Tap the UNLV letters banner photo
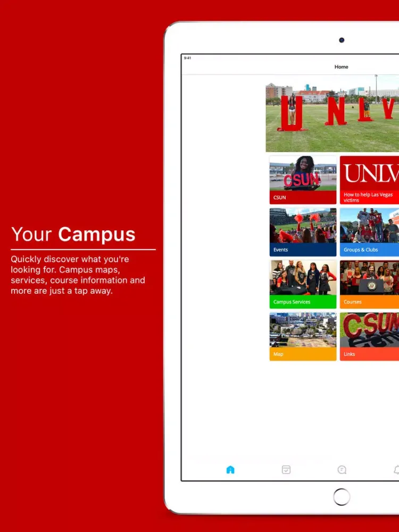Image resolution: width=399 pixels, height=532 pixels. tap(332, 113)
